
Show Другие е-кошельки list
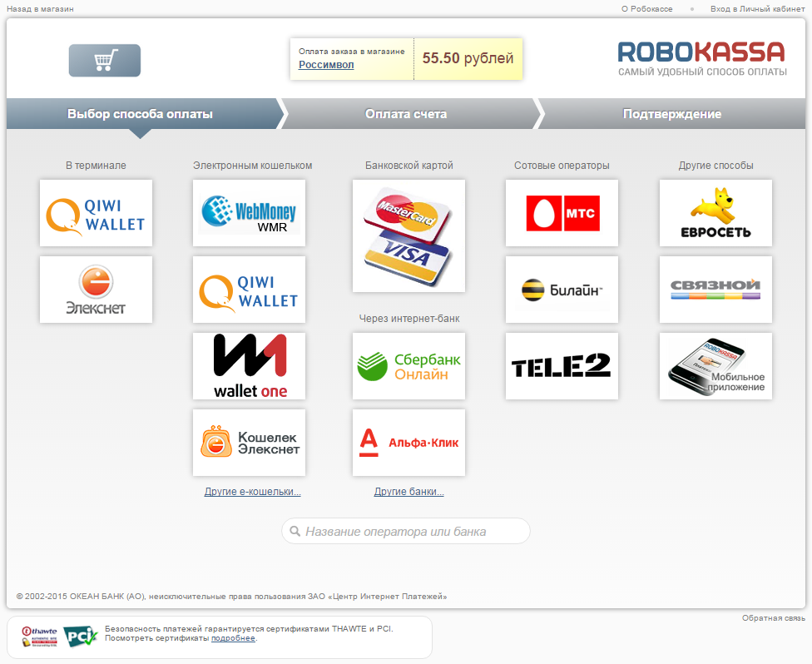tap(252, 492)
